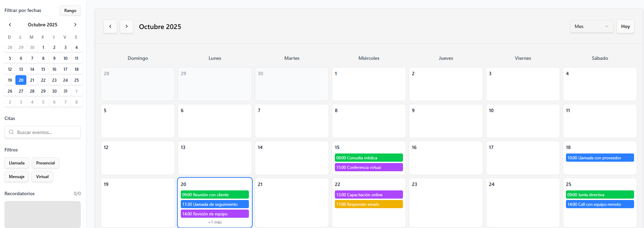
Task: Toggle the Mensaje filter
Action: click(17, 177)
